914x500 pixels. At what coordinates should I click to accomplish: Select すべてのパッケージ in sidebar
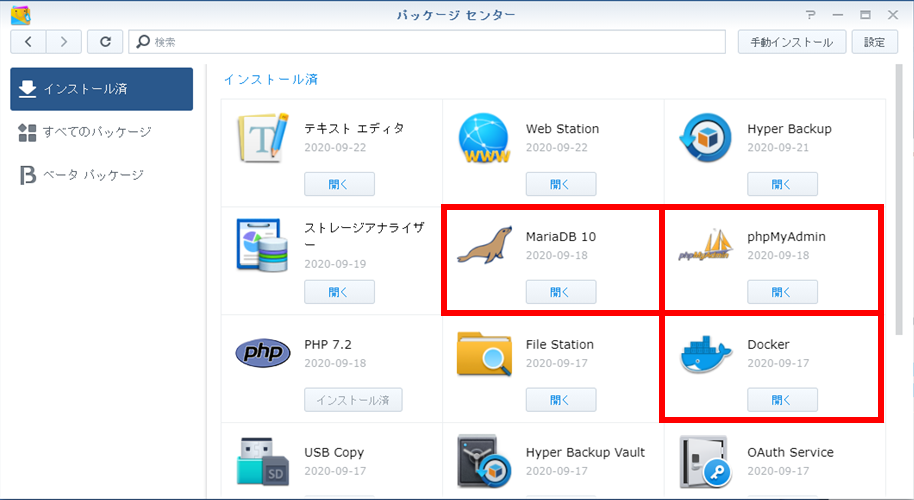[101, 132]
